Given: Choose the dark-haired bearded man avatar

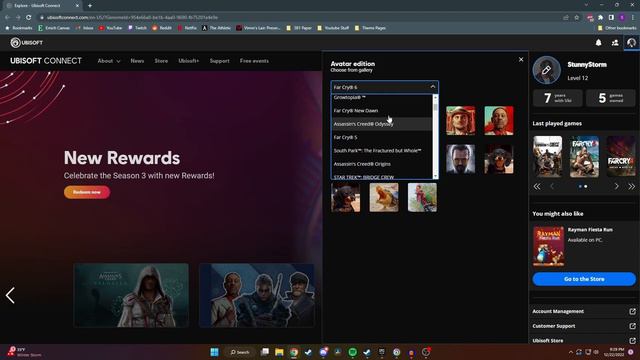Looking at the screenshot, I should click(x=460, y=159).
